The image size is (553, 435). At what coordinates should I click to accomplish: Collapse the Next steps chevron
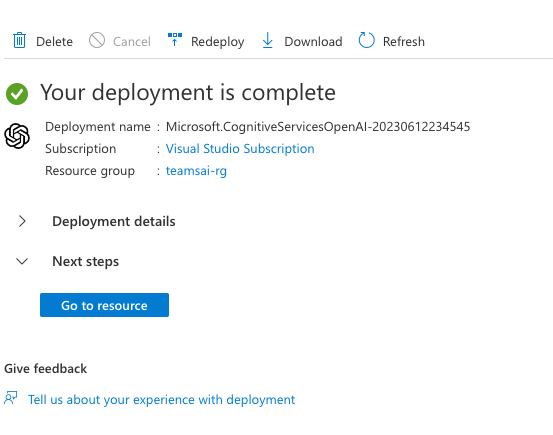[x=22, y=261]
